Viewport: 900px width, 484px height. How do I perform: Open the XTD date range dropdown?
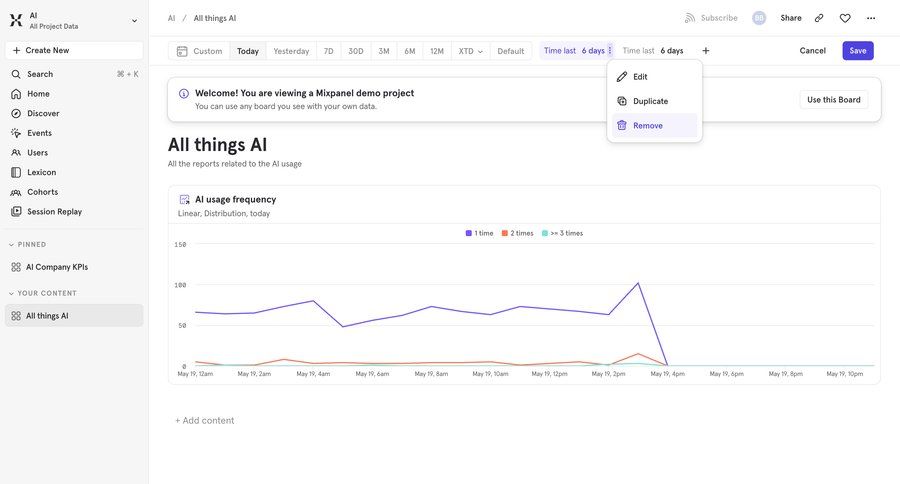[x=470, y=51]
